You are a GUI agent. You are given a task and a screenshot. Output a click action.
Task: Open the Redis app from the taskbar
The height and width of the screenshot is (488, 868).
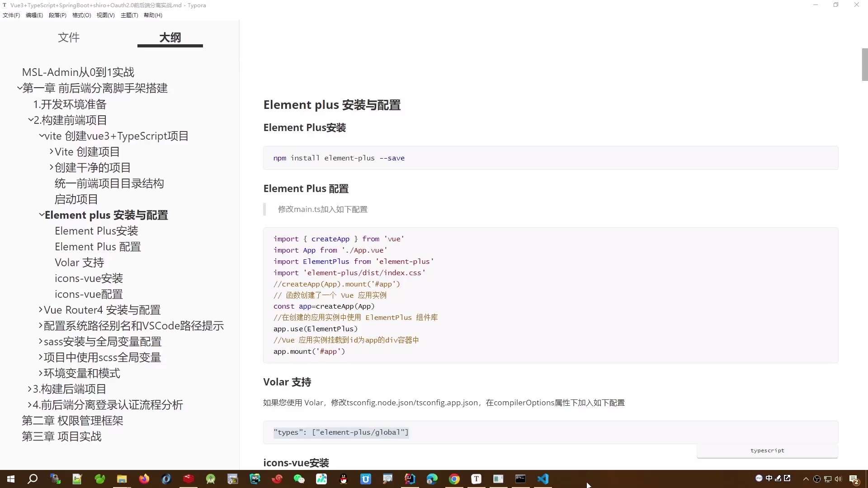click(x=188, y=479)
